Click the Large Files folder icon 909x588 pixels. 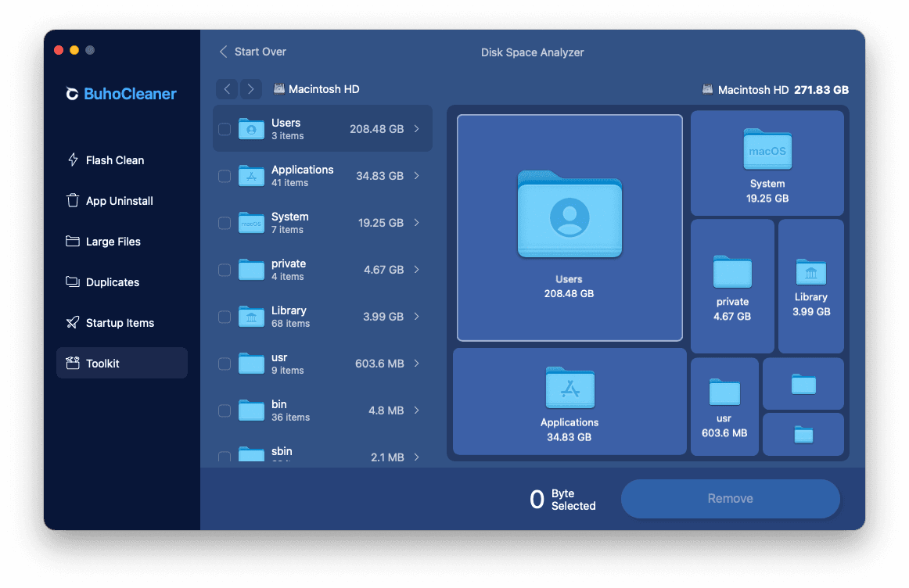73,242
